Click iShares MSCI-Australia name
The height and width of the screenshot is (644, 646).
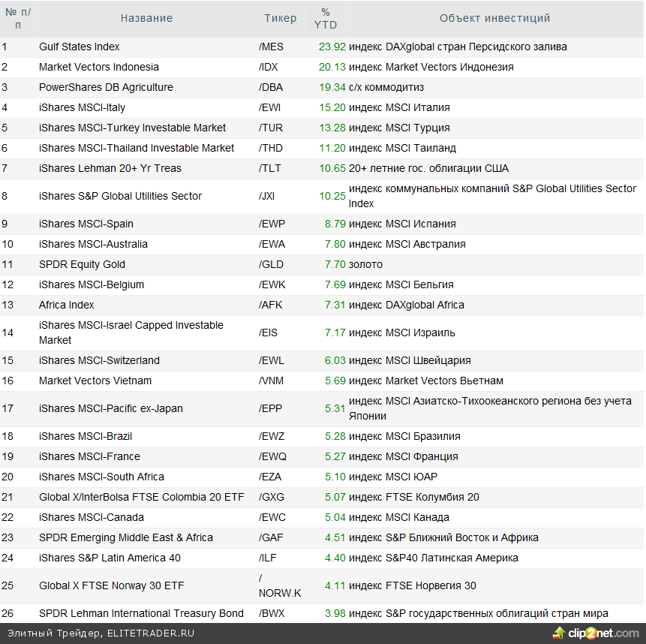(x=93, y=244)
